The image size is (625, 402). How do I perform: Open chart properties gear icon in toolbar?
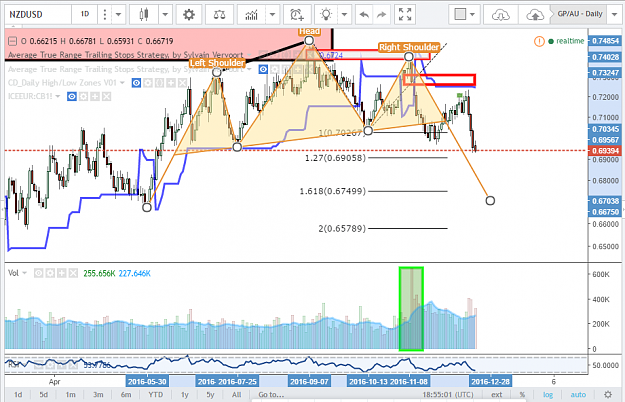(x=189, y=15)
